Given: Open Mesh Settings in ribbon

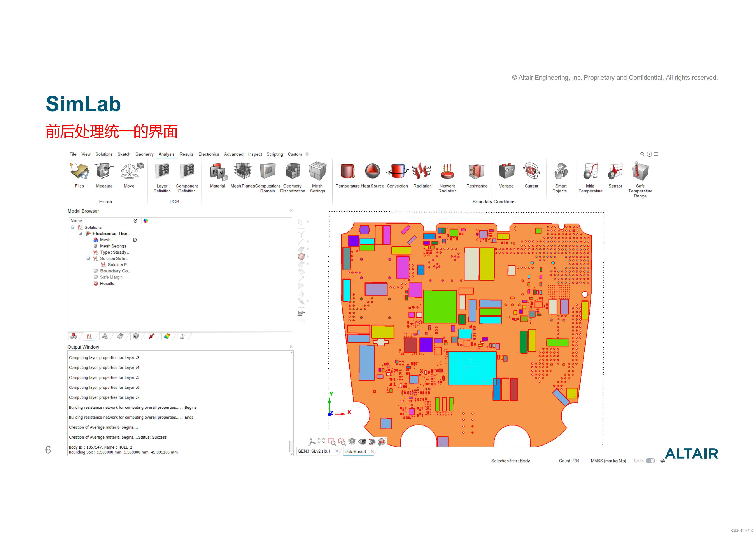Looking at the screenshot, I should (317, 178).
